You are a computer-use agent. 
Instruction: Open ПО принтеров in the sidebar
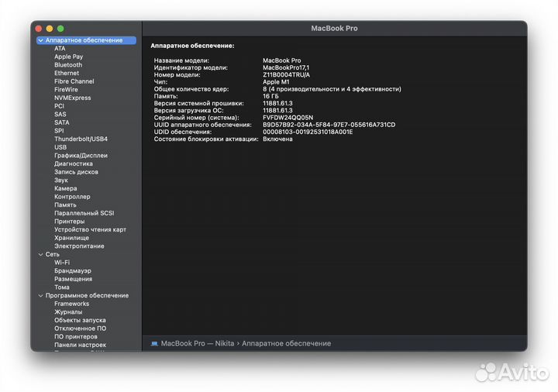pos(76,336)
